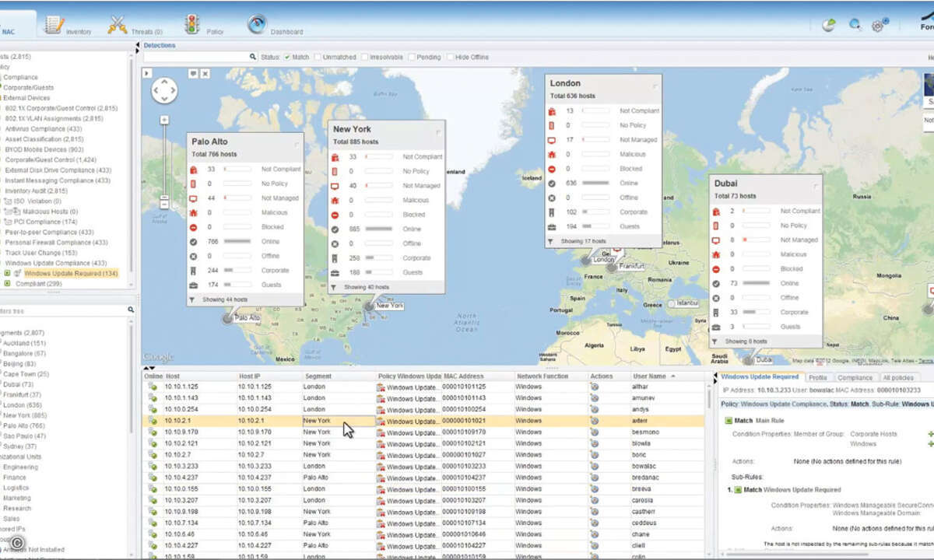Click the Palo Alto map pin
The height and width of the screenshot is (560, 934).
(228, 318)
